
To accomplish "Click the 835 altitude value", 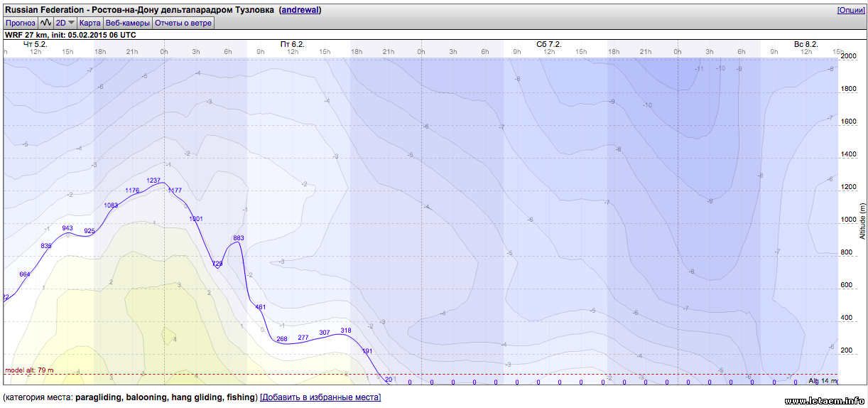I will [46, 246].
